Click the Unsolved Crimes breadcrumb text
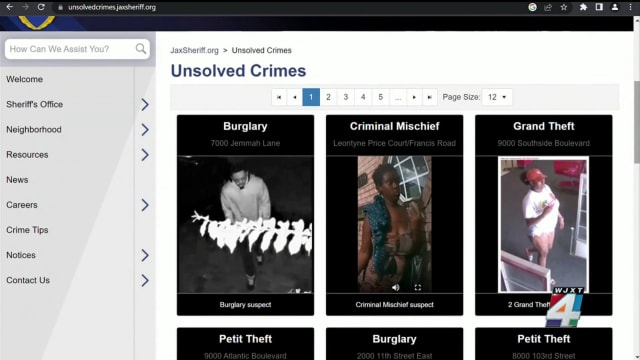640x360 pixels. (262, 51)
